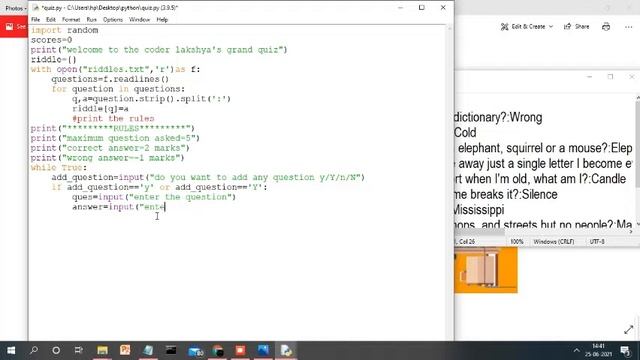Viewport: 640px width, 360px height.
Task: Switch to PowerPoint on the taskbar
Action: 125,350
